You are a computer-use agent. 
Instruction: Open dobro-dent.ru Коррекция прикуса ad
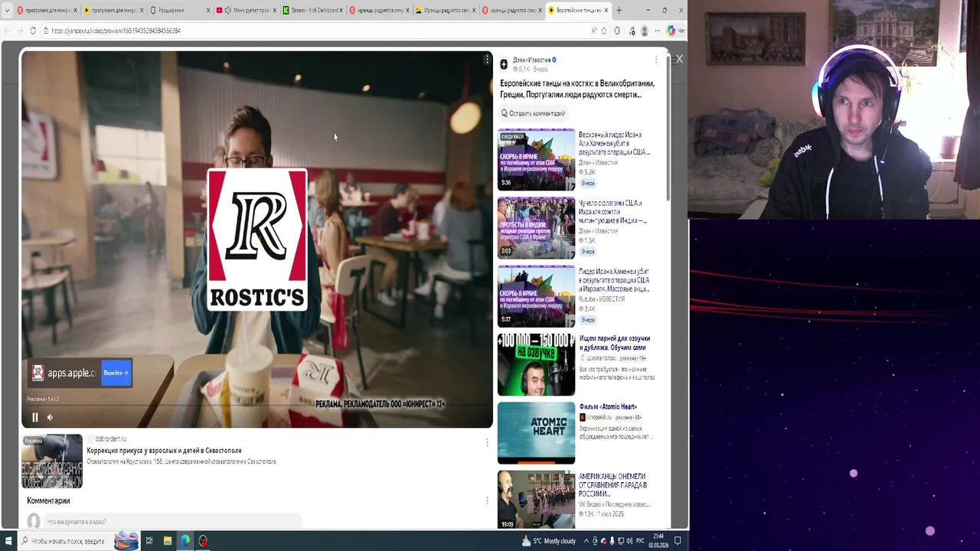point(164,451)
